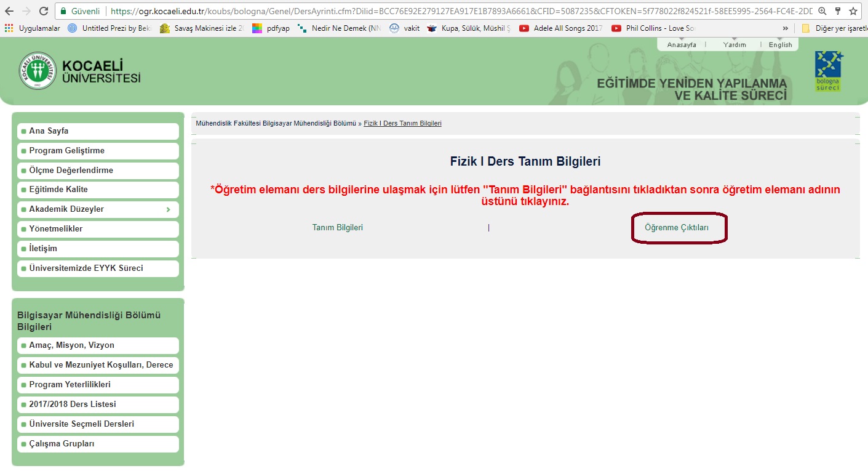Open the zoom magnifier icon in address bar
The image size is (868, 471).
(822, 11)
